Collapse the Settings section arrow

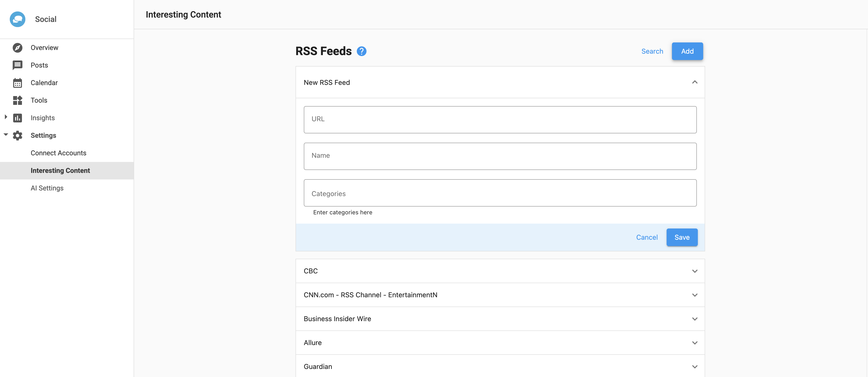click(x=6, y=135)
